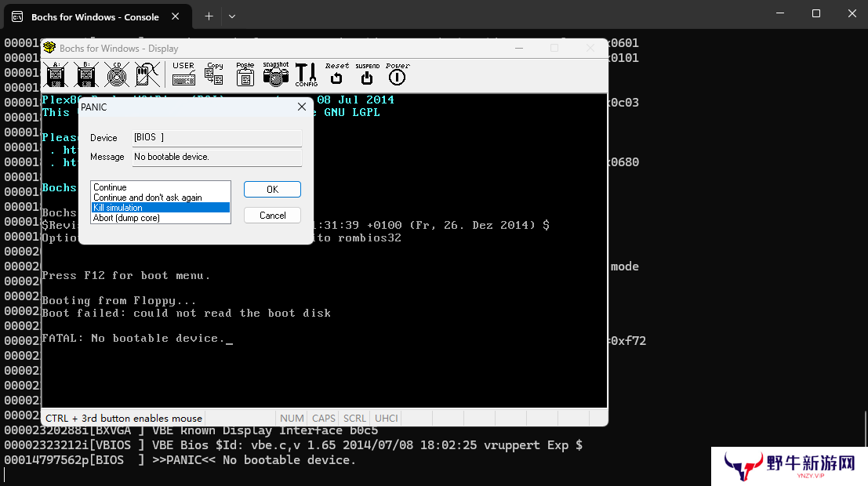Maximize the terminal console window
Screen dimensions: 868x486
click(816, 13)
